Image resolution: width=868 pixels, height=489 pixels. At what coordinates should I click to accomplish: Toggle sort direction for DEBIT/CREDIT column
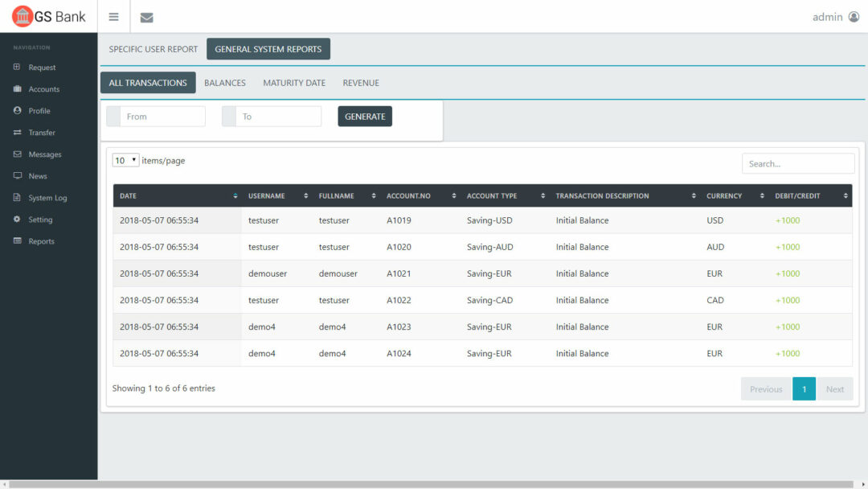845,195
